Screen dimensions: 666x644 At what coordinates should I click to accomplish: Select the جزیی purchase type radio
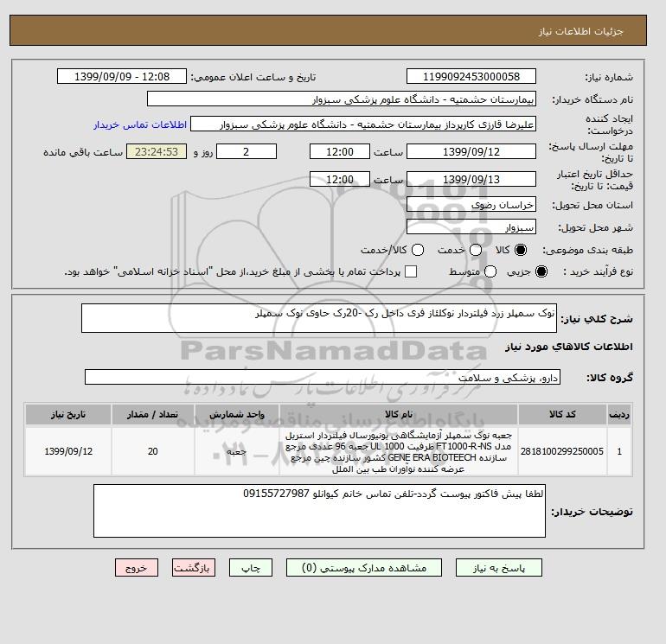[541, 271]
